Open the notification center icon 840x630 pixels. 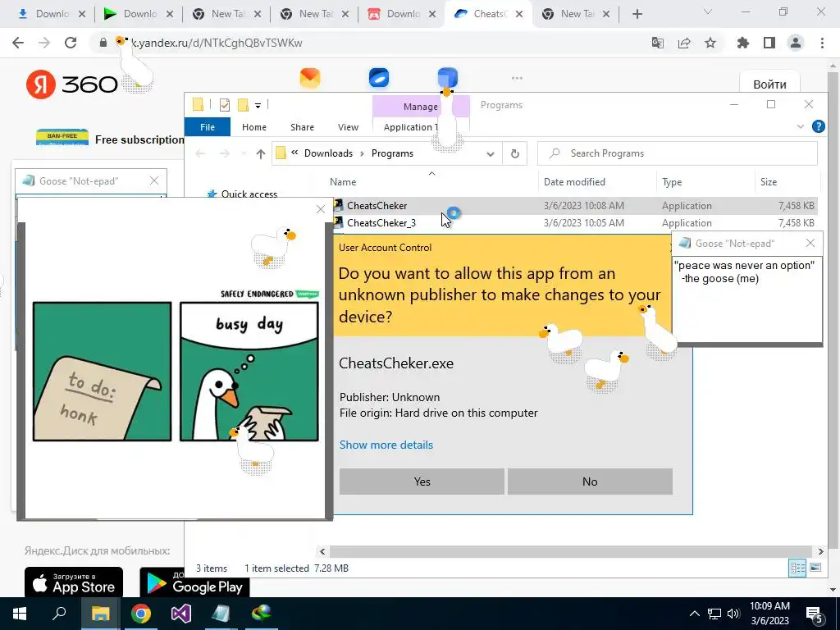815,614
